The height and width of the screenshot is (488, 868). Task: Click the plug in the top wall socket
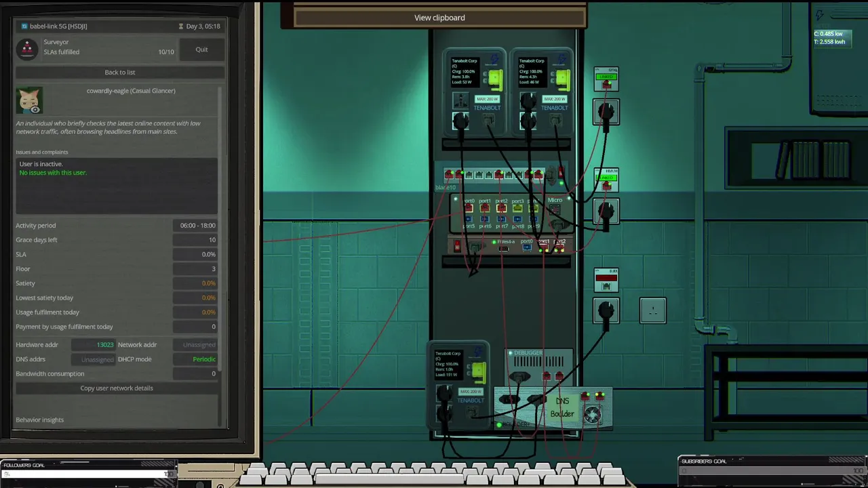pos(606,112)
